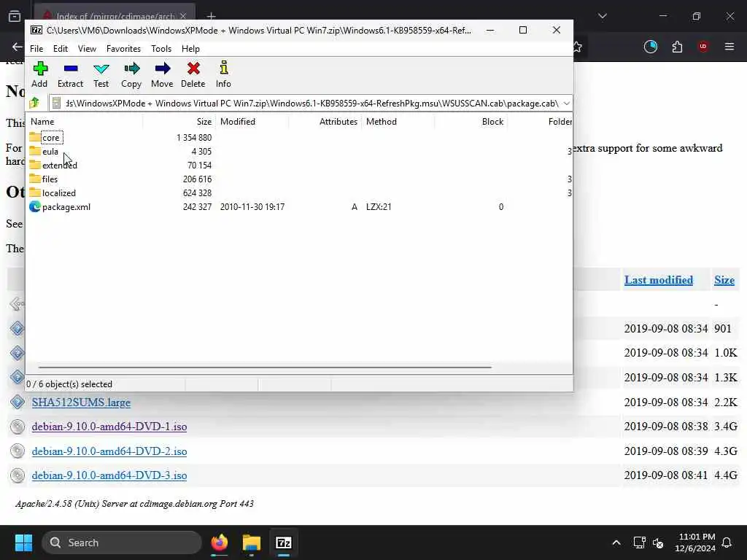Bookmark page with star icon
The width and height of the screenshot is (747, 560).
pos(578,47)
